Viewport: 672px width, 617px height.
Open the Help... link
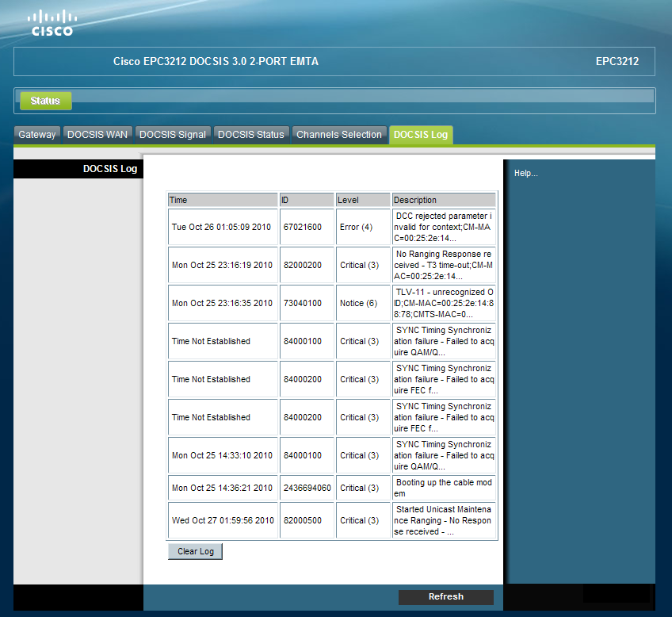[x=526, y=173]
